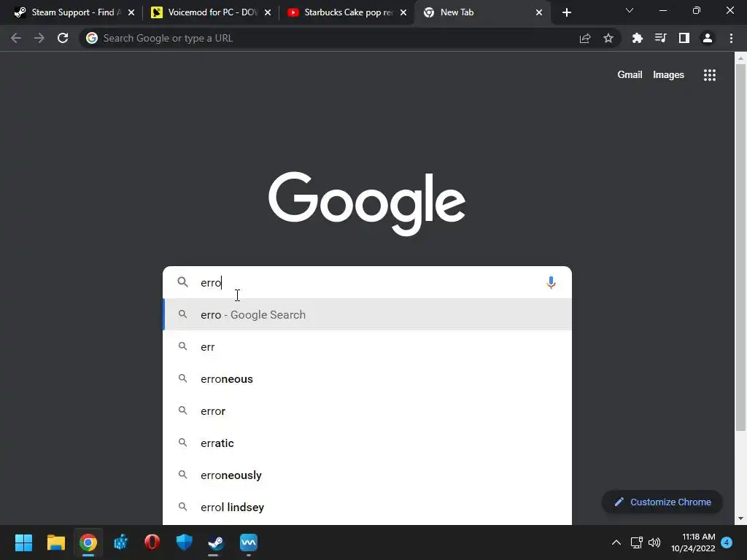Image resolution: width=747 pixels, height=560 pixels.
Task: Open Voicemod from the taskbar
Action: 249,542
